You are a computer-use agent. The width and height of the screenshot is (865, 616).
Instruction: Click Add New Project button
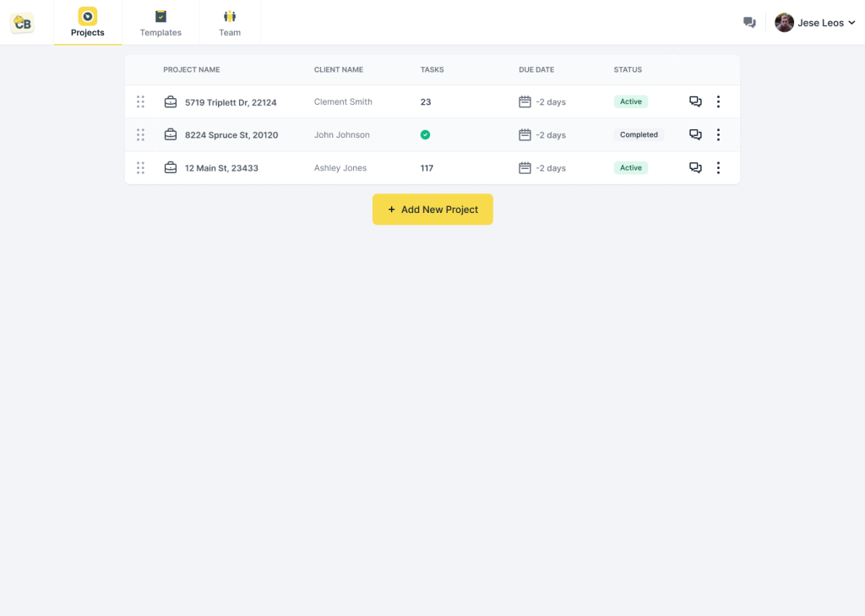[432, 210]
